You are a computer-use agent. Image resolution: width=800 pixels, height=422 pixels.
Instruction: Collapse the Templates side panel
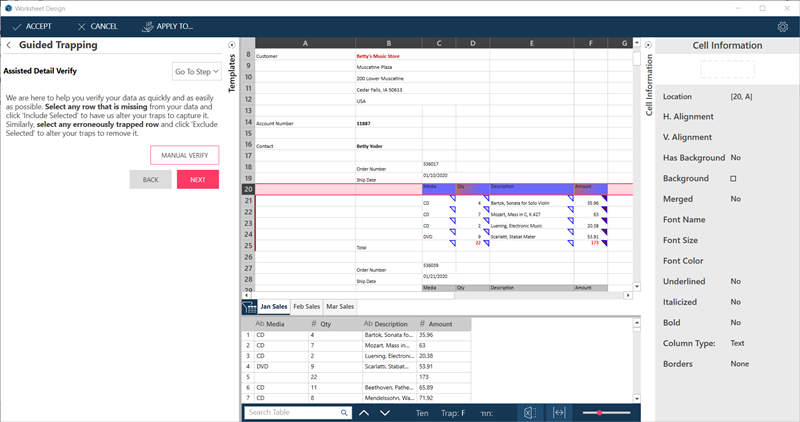(233, 45)
